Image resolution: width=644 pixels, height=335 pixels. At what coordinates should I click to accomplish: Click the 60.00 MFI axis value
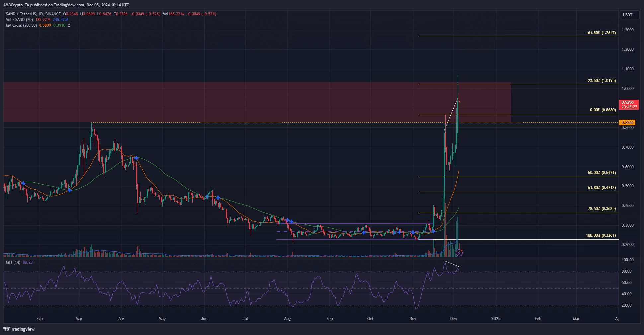tap(627, 283)
